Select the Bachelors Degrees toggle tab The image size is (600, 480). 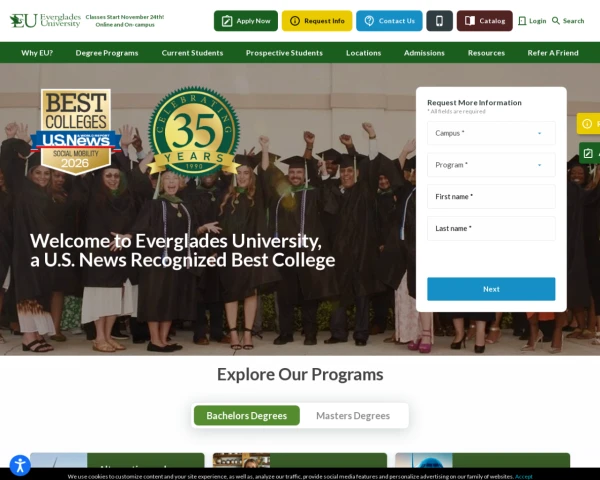[247, 415]
